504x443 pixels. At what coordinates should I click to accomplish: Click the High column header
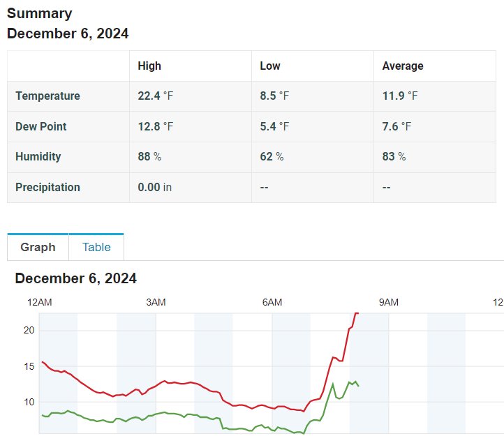149,66
